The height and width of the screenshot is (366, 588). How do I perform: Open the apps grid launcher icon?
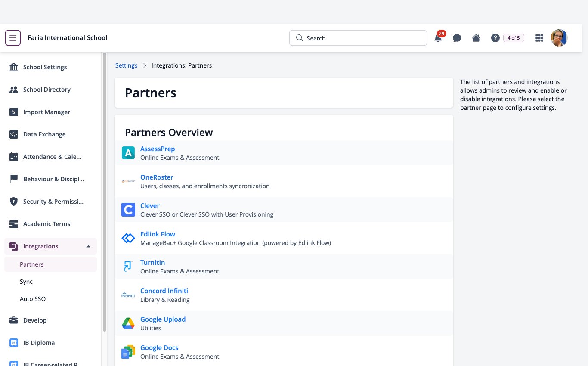point(539,38)
